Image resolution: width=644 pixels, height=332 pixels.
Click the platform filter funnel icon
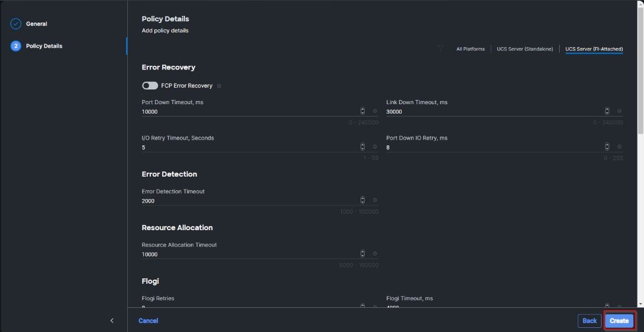pyautogui.click(x=441, y=49)
